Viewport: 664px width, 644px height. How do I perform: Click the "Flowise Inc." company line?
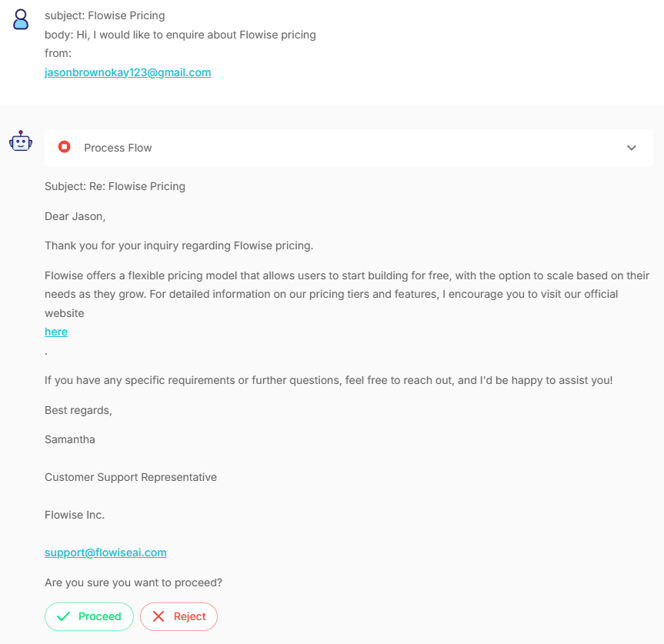pos(75,515)
